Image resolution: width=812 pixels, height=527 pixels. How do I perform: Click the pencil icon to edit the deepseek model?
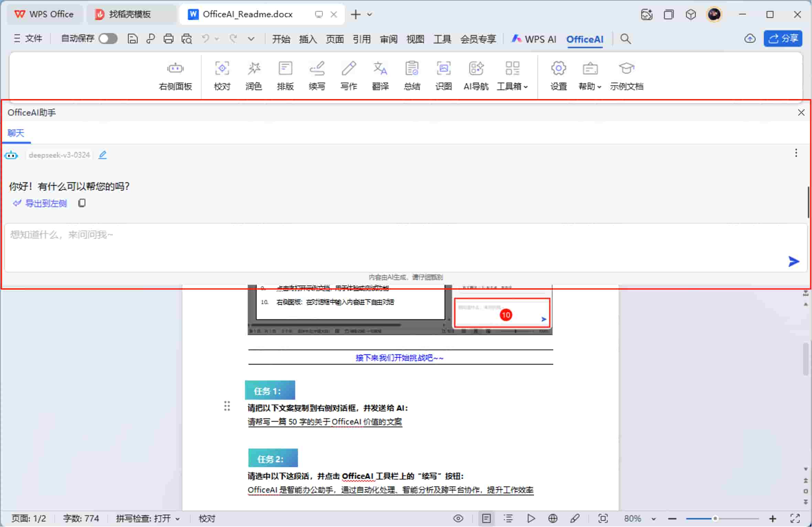[x=102, y=155]
